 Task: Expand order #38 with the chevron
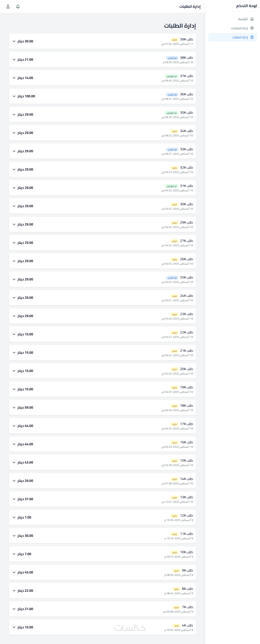pos(14,60)
